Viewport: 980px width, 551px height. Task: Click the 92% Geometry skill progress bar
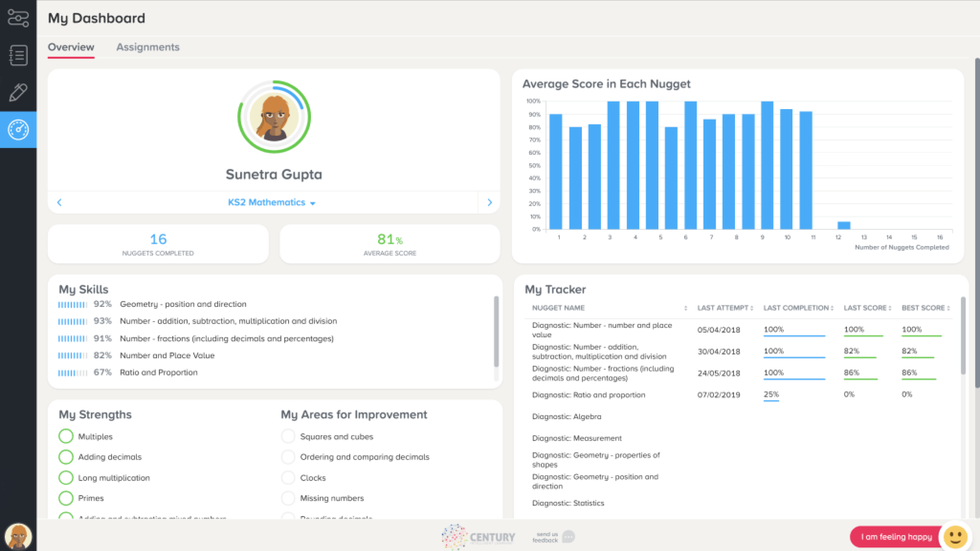point(73,305)
